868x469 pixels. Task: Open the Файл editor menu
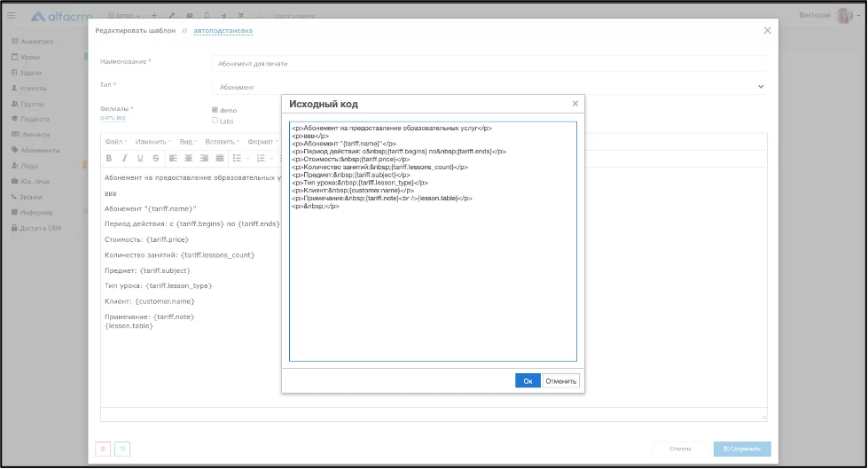(x=115, y=142)
